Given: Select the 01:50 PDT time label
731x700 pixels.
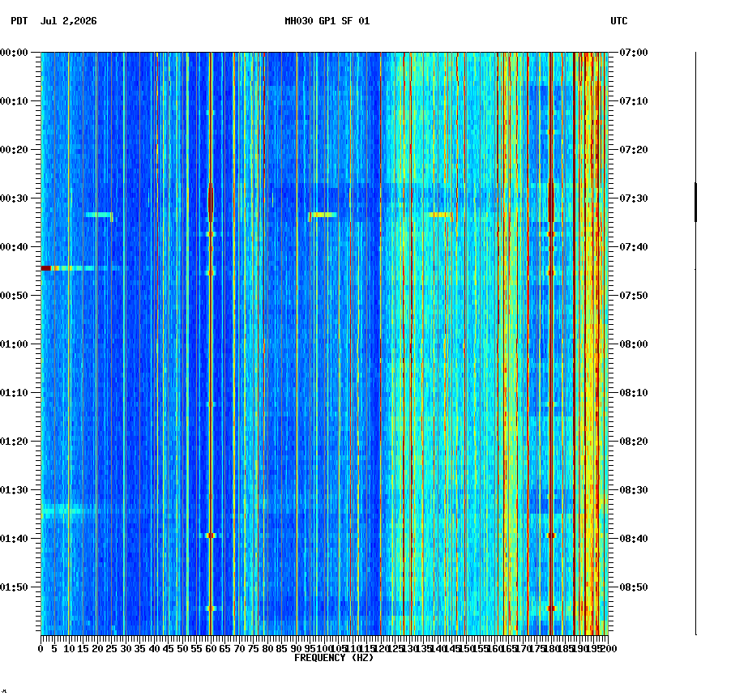Looking at the screenshot, I should (x=14, y=587).
